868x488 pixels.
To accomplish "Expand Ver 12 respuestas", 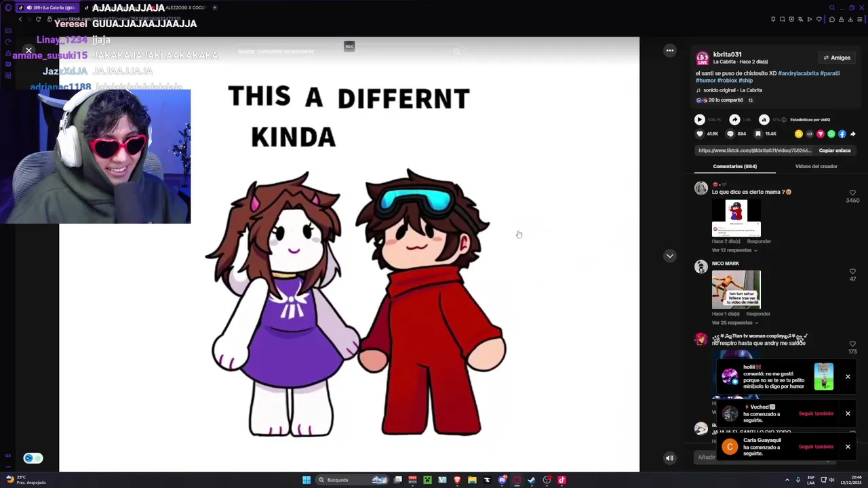I will point(734,250).
